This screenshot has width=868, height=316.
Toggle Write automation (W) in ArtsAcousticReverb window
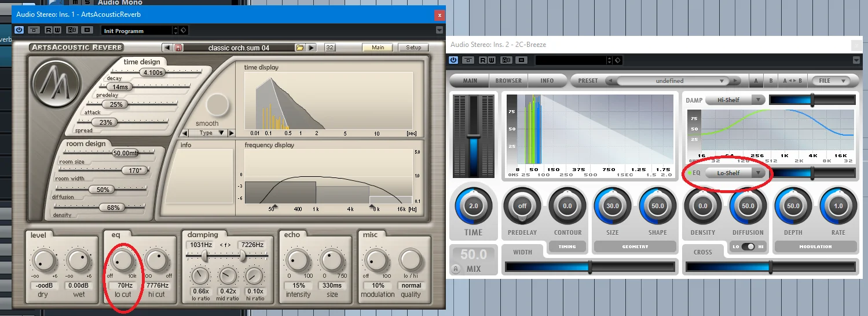click(x=57, y=30)
